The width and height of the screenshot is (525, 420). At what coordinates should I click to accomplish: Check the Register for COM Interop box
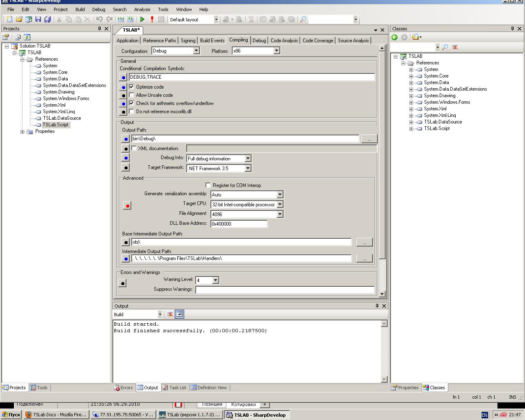[208, 185]
